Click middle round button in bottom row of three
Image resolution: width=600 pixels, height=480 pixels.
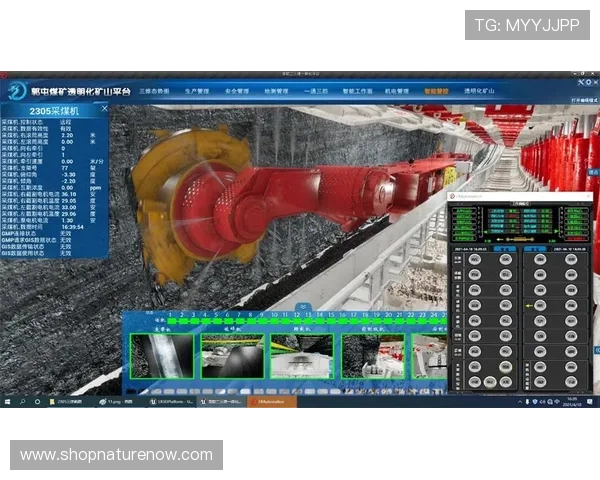click(490, 381)
